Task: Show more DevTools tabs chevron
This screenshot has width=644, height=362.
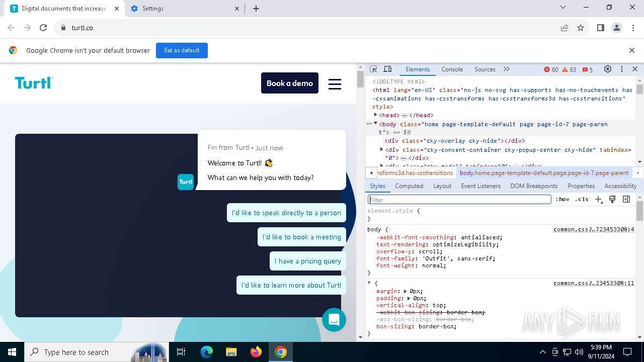Action: (x=507, y=69)
